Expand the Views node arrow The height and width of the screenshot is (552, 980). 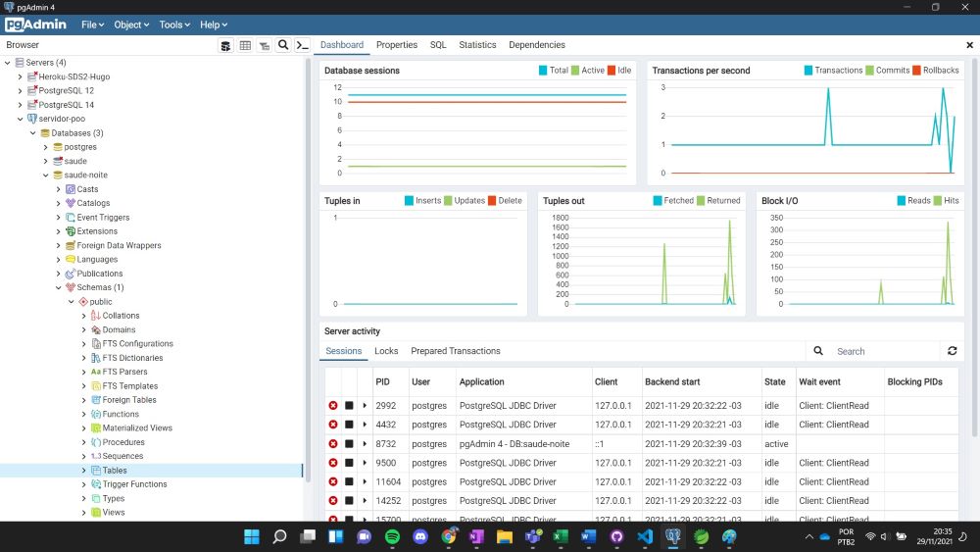[x=83, y=513]
